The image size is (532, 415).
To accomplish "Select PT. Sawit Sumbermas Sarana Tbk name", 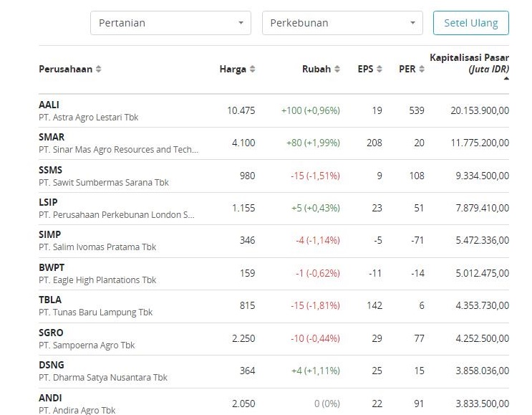I will (x=104, y=182).
